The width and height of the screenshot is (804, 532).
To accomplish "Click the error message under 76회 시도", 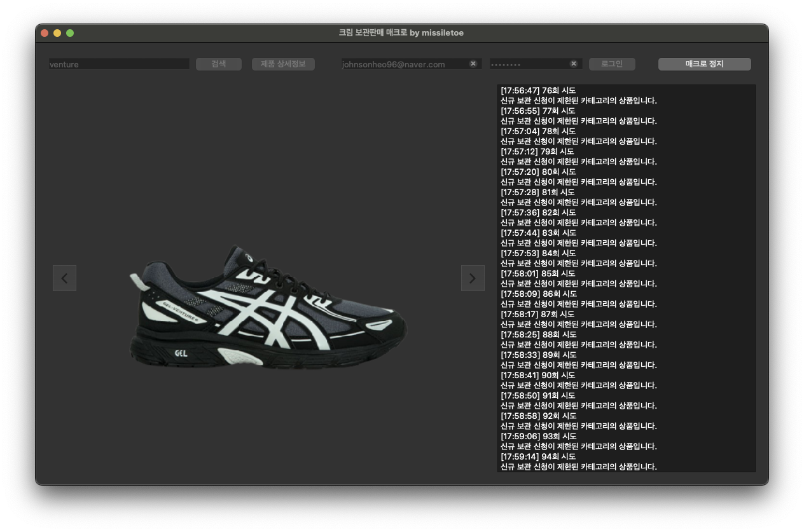I will click(x=579, y=100).
